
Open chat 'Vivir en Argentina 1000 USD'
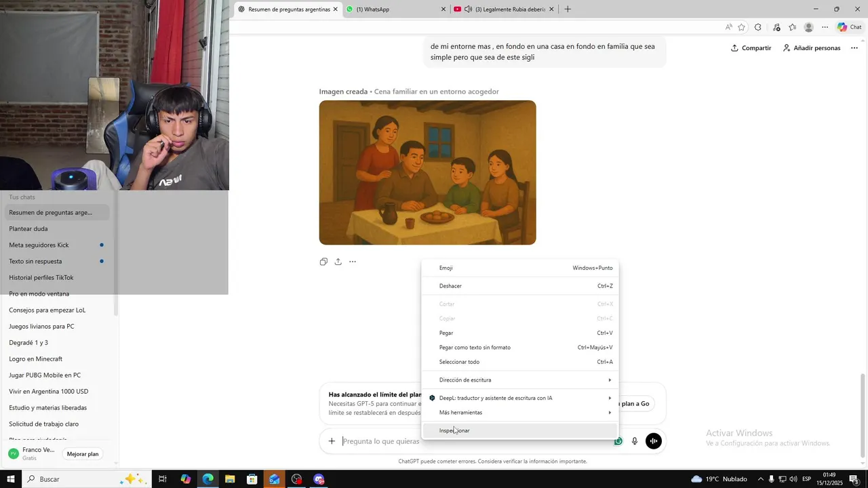click(57, 392)
